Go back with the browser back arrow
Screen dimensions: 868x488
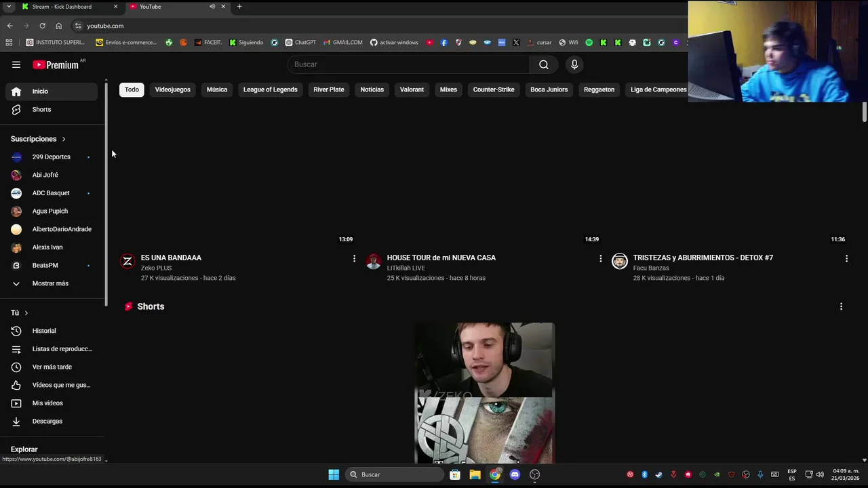[9, 26]
